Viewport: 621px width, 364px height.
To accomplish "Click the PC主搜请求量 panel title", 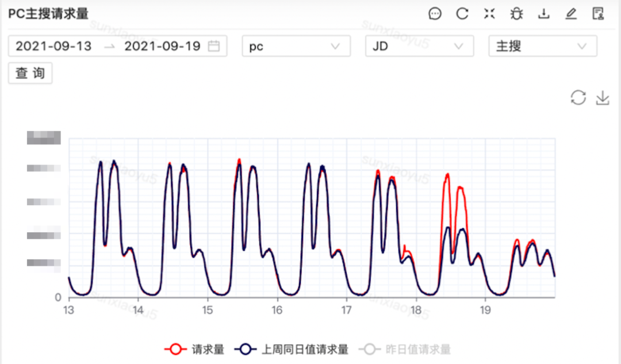I will click(x=48, y=14).
